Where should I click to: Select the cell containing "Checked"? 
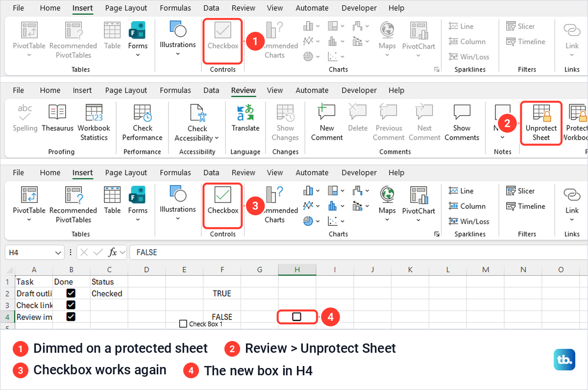coord(109,293)
